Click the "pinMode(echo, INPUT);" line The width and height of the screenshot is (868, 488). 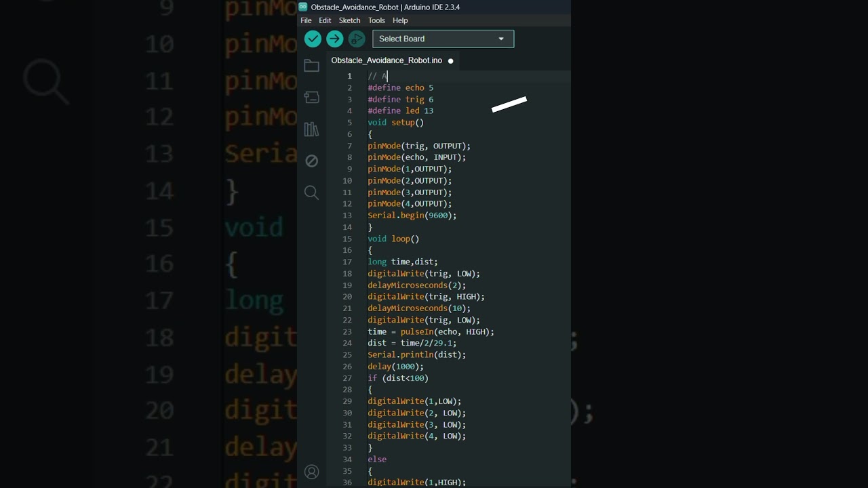coord(417,157)
